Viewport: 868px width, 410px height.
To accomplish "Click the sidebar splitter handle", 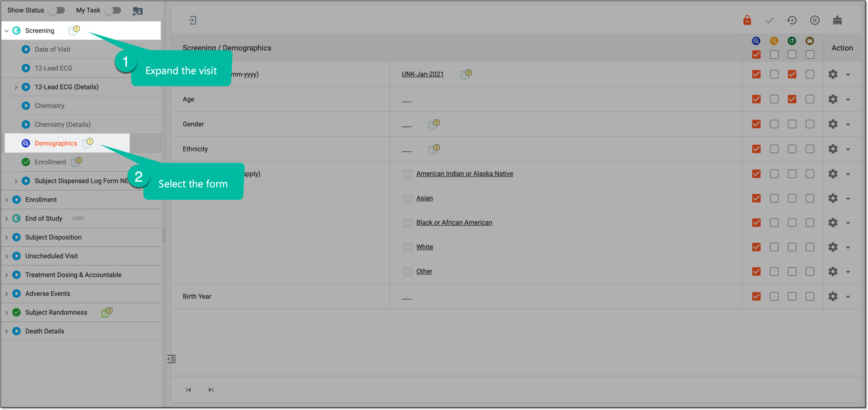I will point(164,235).
